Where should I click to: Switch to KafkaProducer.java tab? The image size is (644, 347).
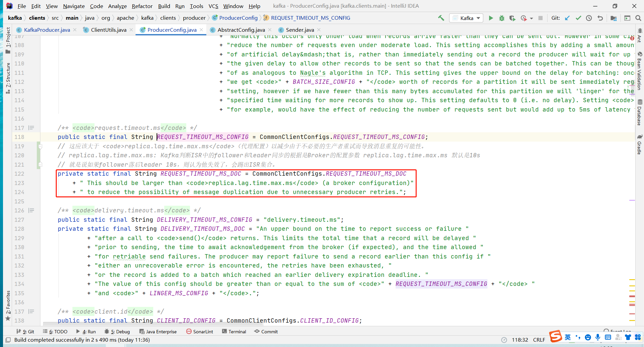[47, 30]
